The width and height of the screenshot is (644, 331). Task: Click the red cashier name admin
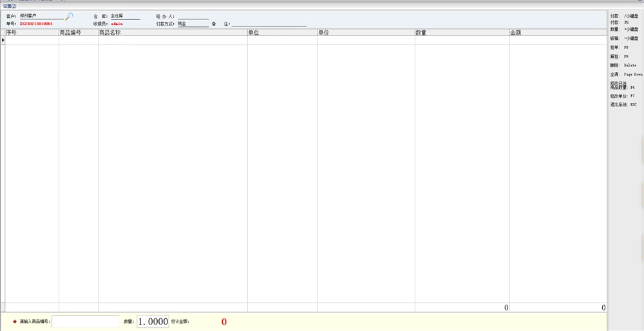point(117,24)
